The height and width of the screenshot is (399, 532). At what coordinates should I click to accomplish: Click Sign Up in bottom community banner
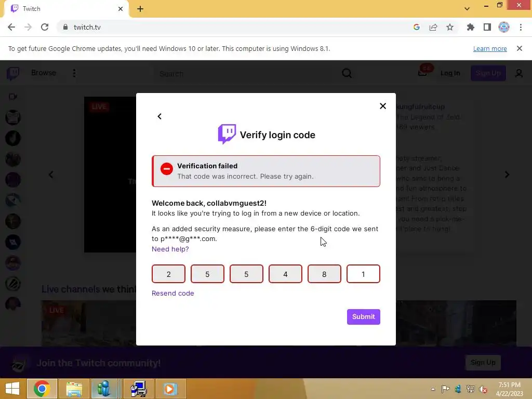(483, 363)
